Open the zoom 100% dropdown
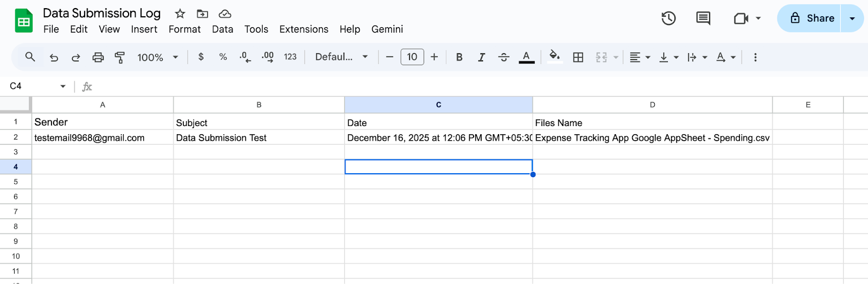Viewport: 868px width, 284px height. (158, 57)
